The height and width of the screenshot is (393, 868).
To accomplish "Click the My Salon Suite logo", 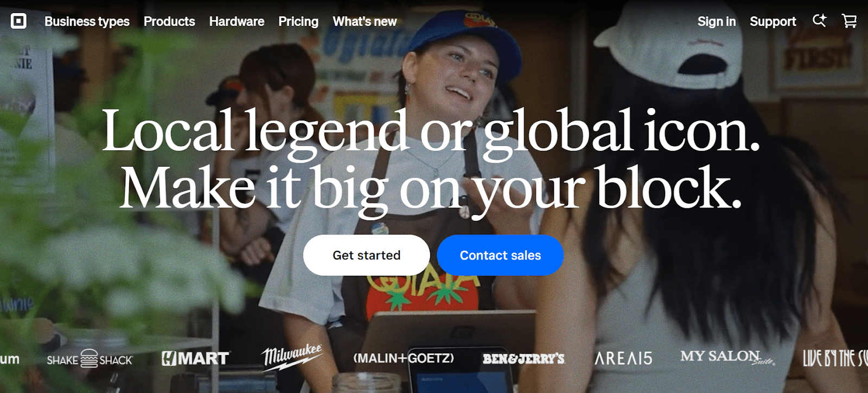I will pos(727,357).
